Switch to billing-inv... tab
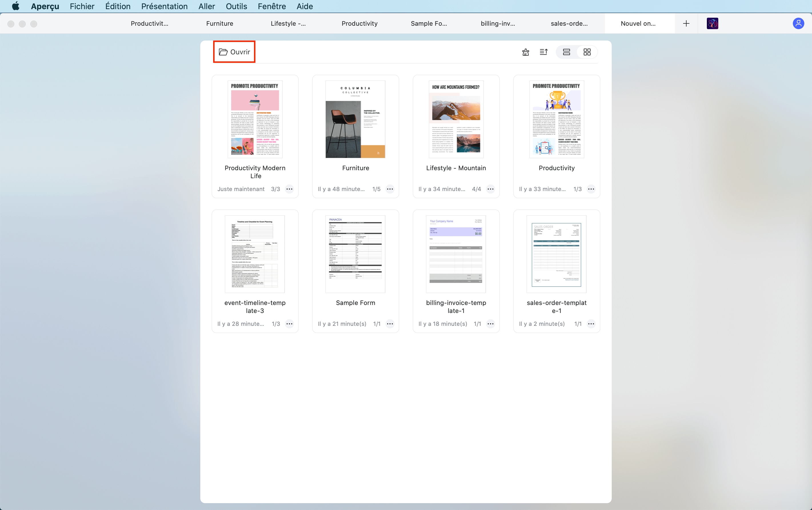Image resolution: width=812 pixels, height=510 pixels. (x=497, y=23)
